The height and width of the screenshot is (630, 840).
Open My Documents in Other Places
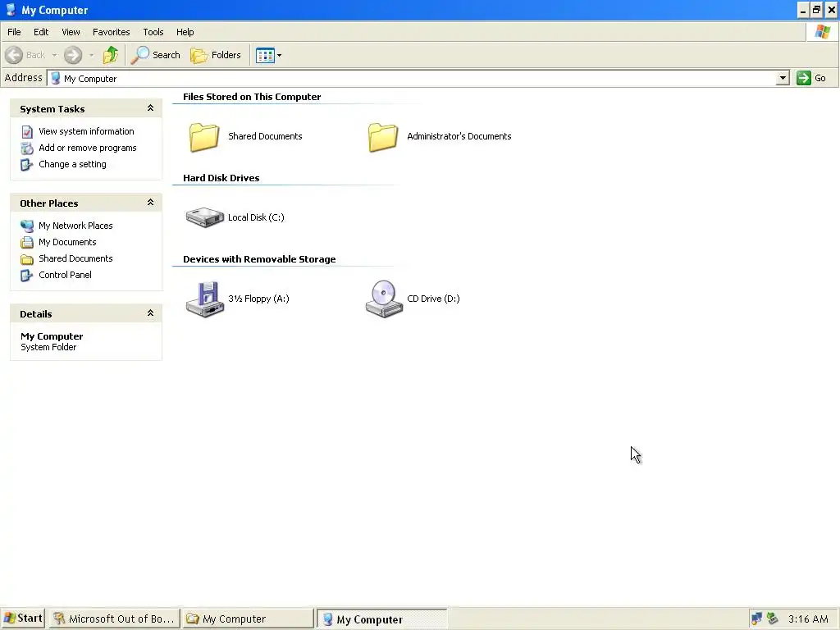coord(67,242)
